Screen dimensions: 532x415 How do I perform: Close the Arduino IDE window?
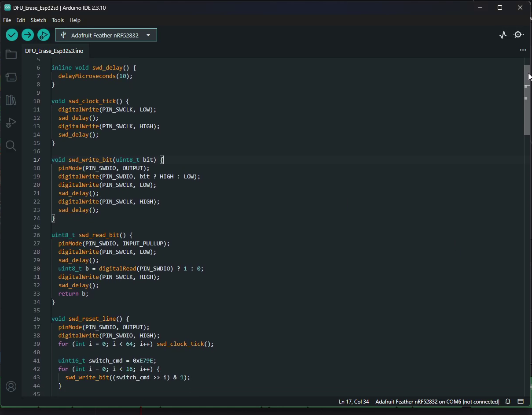pos(521,7)
